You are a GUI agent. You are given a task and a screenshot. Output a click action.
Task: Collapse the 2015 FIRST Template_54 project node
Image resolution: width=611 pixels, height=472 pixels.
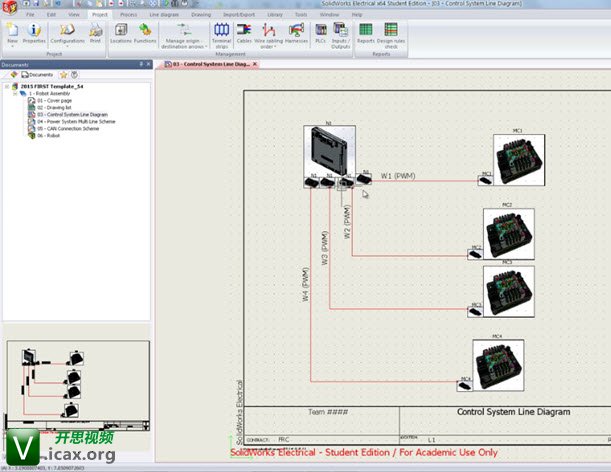point(7,87)
